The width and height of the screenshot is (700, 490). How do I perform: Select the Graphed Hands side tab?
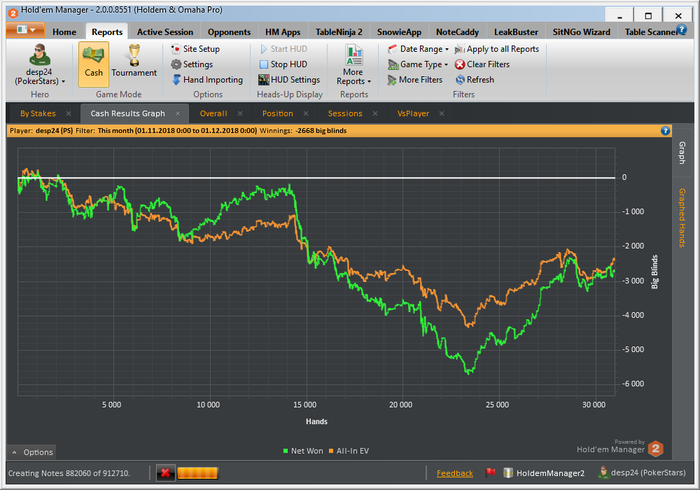(x=682, y=218)
